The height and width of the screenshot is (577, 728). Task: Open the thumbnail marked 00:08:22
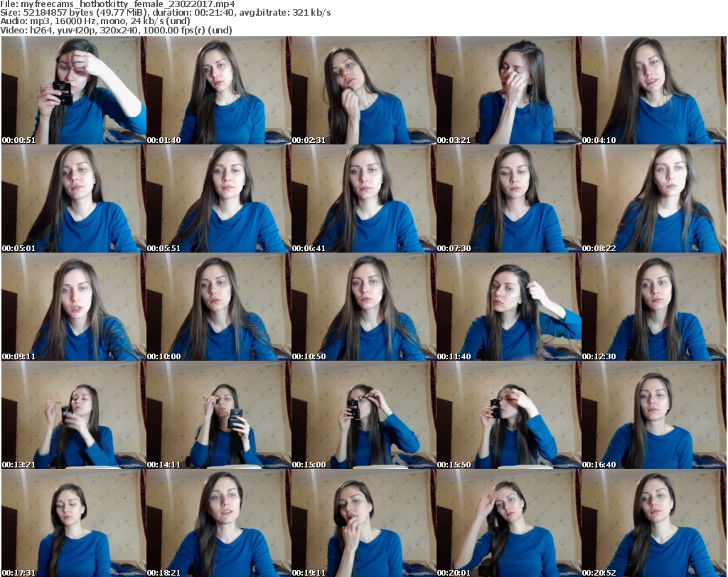click(654, 198)
